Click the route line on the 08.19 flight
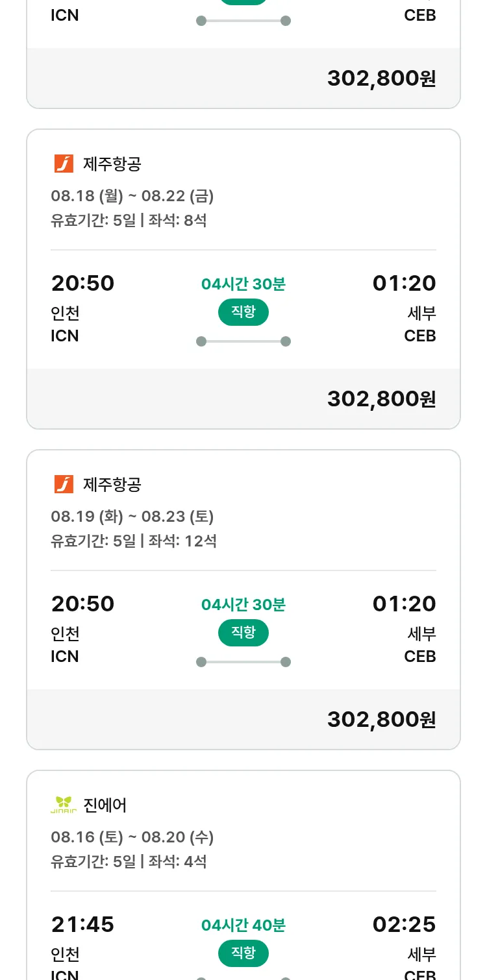The image size is (487, 980). pos(243,662)
